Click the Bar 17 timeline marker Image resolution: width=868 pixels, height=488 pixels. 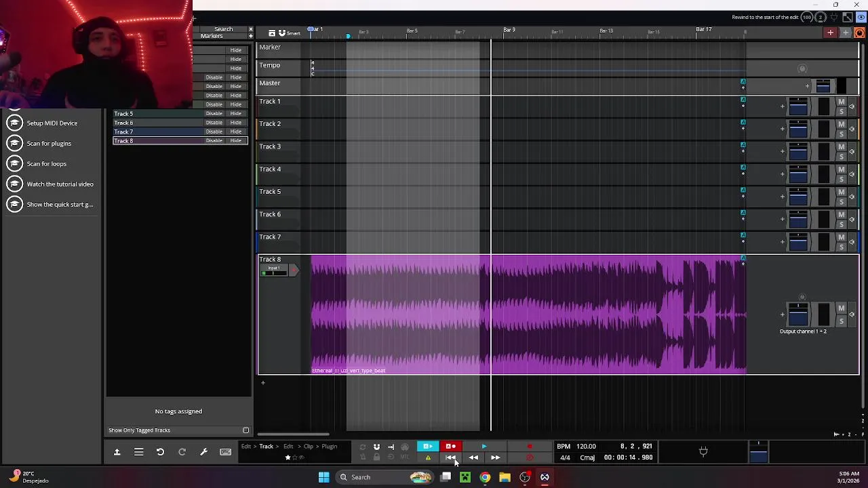point(704,30)
